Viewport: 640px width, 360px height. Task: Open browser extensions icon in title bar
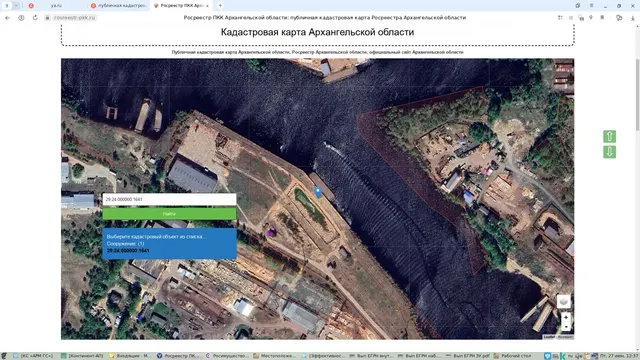click(578, 5)
